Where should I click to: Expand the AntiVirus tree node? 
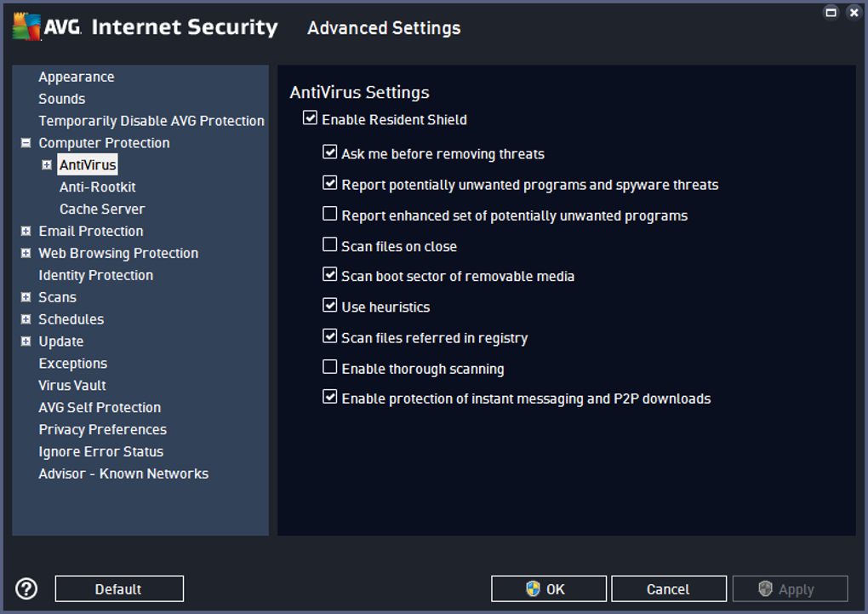pos(47,165)
